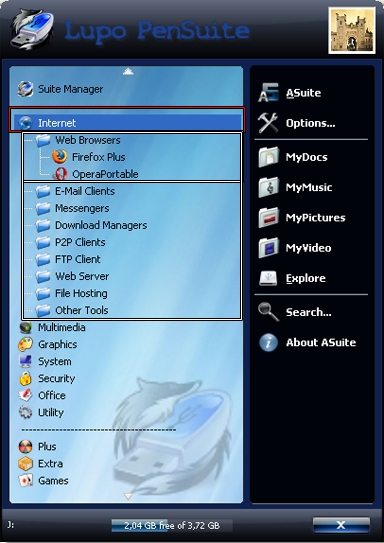Click the OperaPortable text
384x543 pixels.
click(x=105, y=174)
